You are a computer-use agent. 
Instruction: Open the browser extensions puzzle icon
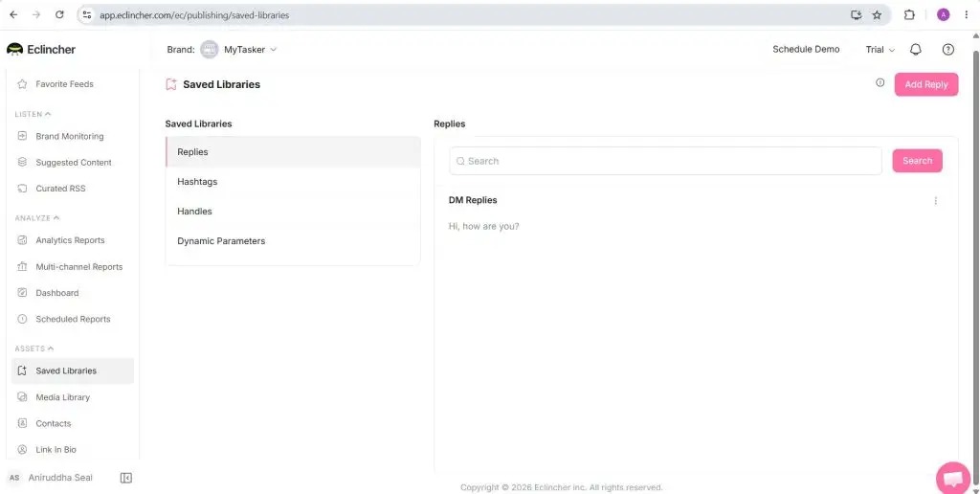point(909,15)
